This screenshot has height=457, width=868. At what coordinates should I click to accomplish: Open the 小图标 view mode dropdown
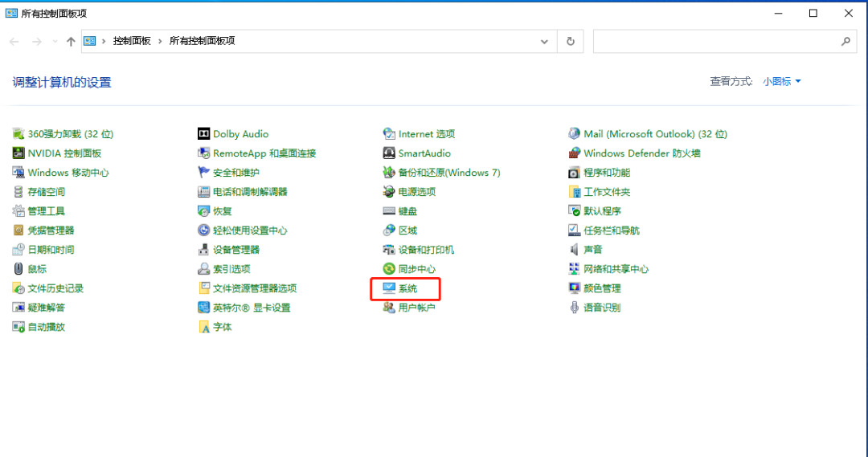(782, 81)
